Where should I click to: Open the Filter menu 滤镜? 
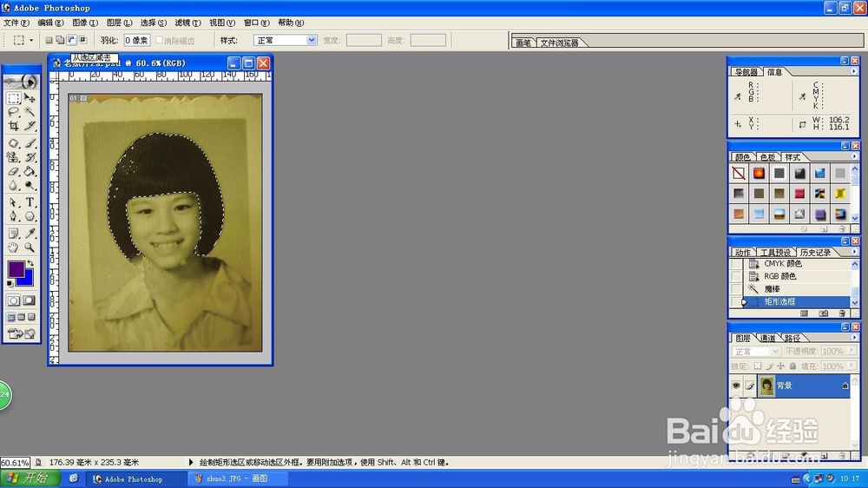(x=187, y=23)
